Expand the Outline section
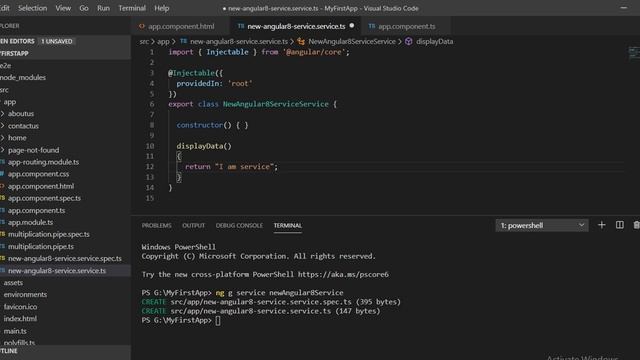The width and height of the screenshot is (640, 360). pyautogui.click(x=65, y=351)
